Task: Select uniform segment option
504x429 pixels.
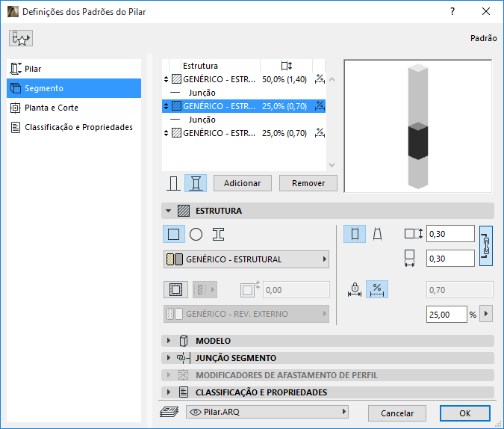Action: tap(355, 234)
